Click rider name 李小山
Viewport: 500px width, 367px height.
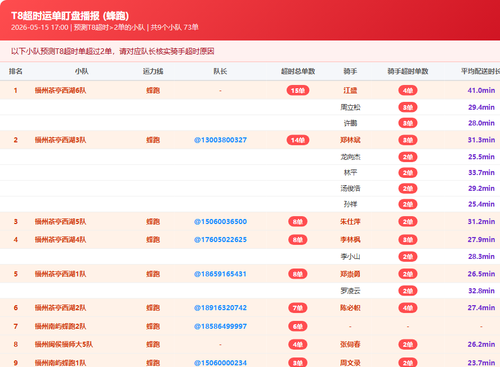pyautogui.click(x=350, y=257)
